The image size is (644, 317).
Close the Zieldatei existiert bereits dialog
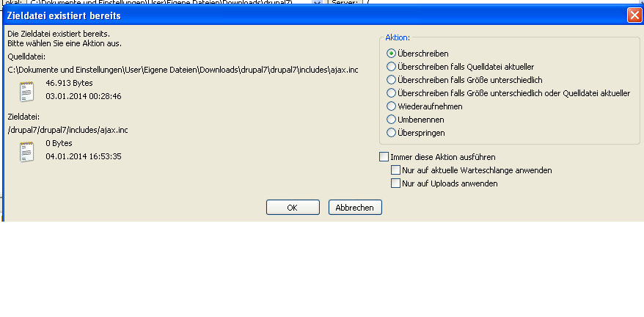(634, 15)
